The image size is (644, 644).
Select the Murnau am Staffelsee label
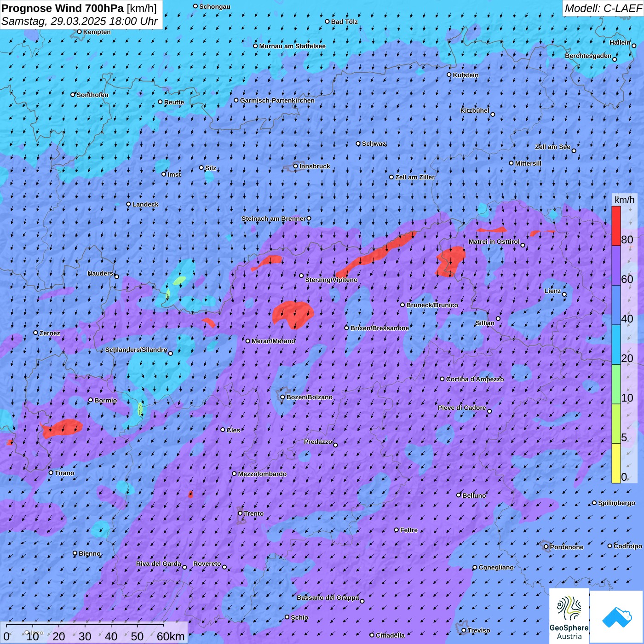292,46
